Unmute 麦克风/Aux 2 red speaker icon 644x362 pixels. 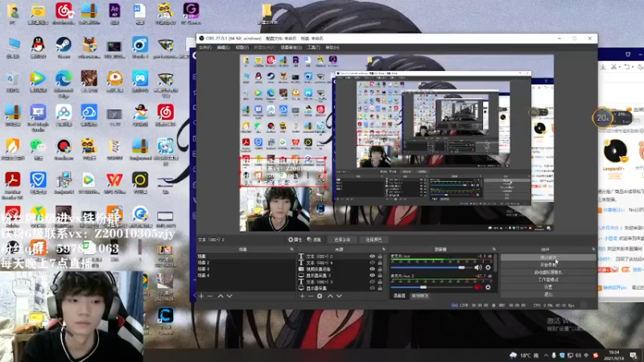coord(478,287)
